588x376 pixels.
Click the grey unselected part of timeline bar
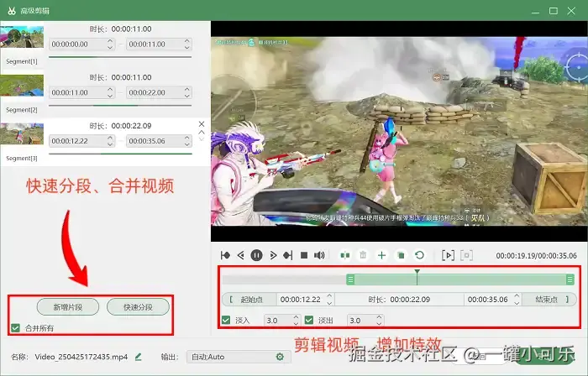click(x=284, y=279)
